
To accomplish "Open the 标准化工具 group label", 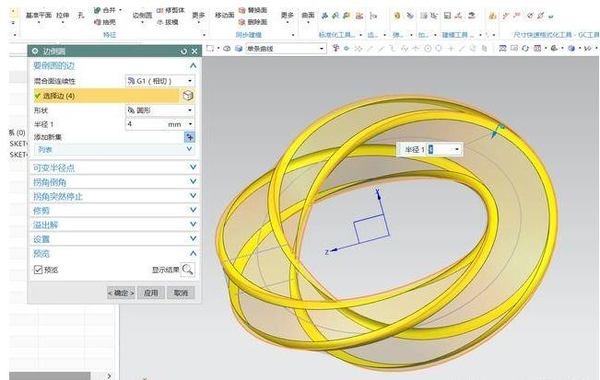I will pyautogui.click(x=337, y=35).
